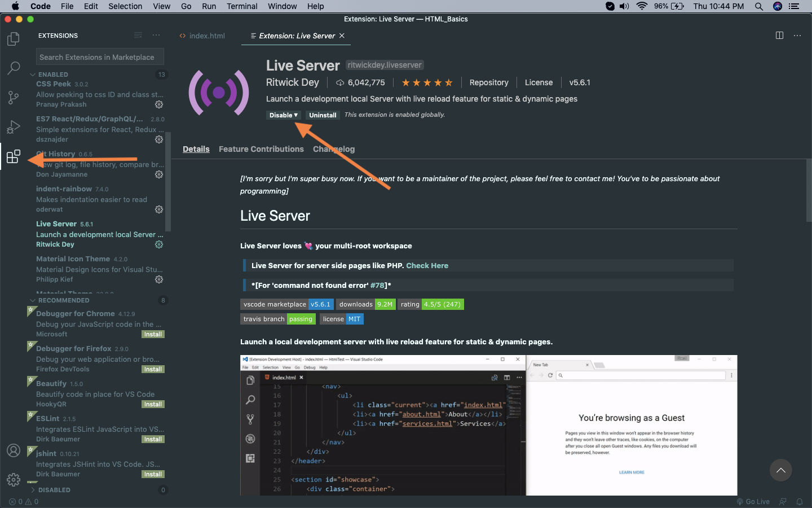Click the downloads 9.2M badge
This screenshot has width=812, height=508.
366,304
